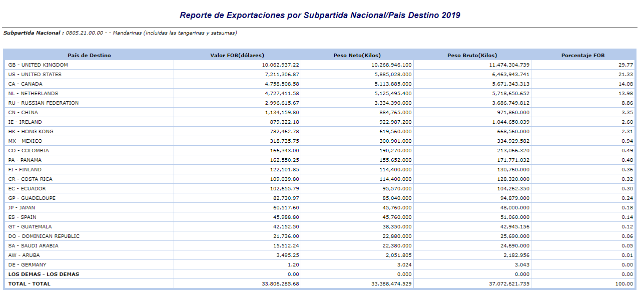Click the HK - HONG KONG cell
The width and height of the screenshot is (644, 291).
pos(89,132)
